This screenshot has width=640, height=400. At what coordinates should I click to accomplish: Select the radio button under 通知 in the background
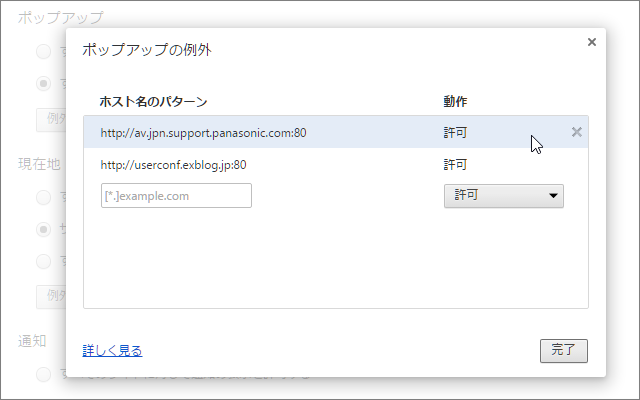click(44, 374)
